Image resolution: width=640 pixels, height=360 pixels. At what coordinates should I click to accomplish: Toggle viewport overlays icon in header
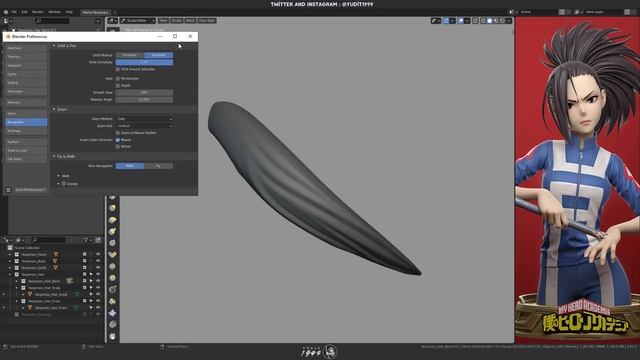460,20
